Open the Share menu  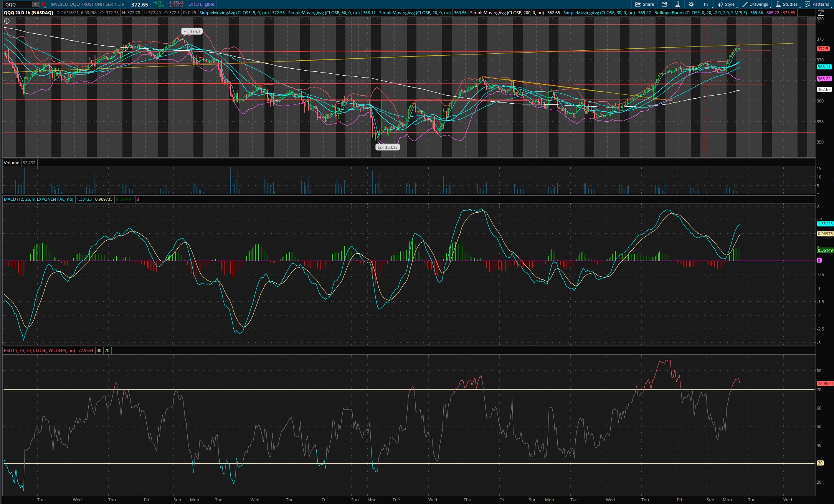coord(644,4)
